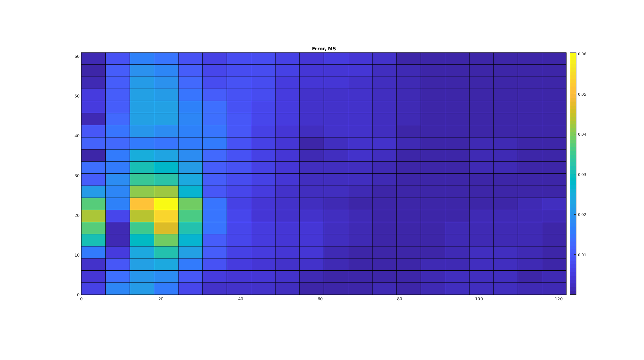Click colorbar tick label 0.06
Screen dimensions: 644x360
pos(582,54)
